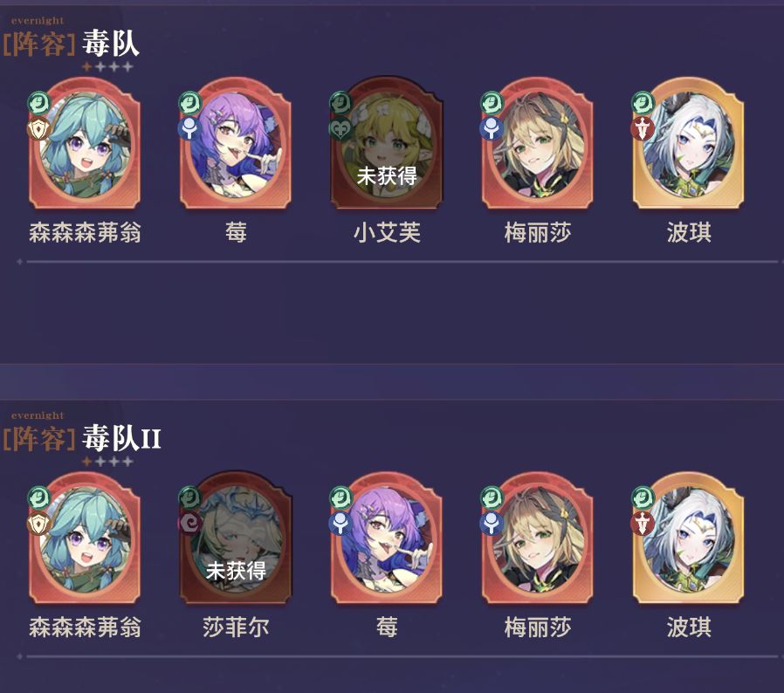The width and height of the screenshot is (784, 693).
Task: Click green faction icon on 梅丽莎 in 毒队II
Action: 492,497
